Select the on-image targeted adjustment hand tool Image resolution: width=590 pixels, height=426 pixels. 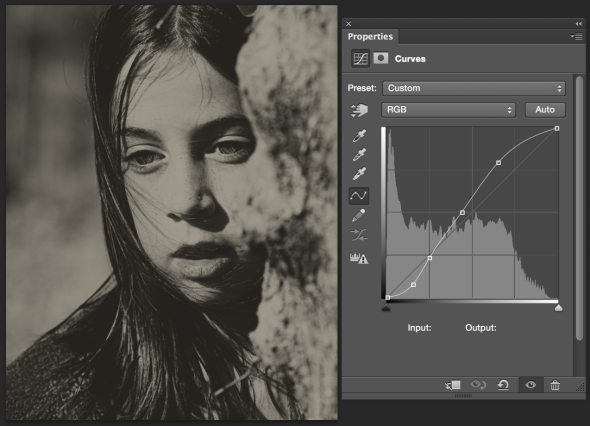[359, 110]
